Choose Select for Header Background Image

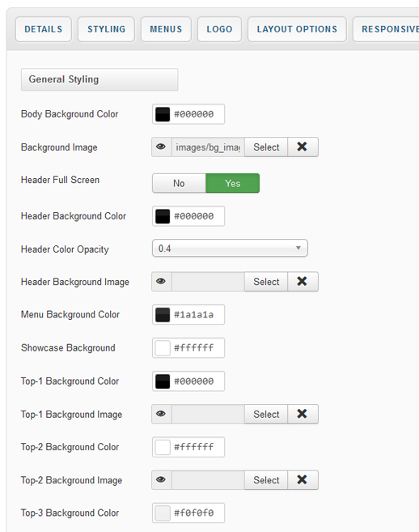click(x=266, y=281)
